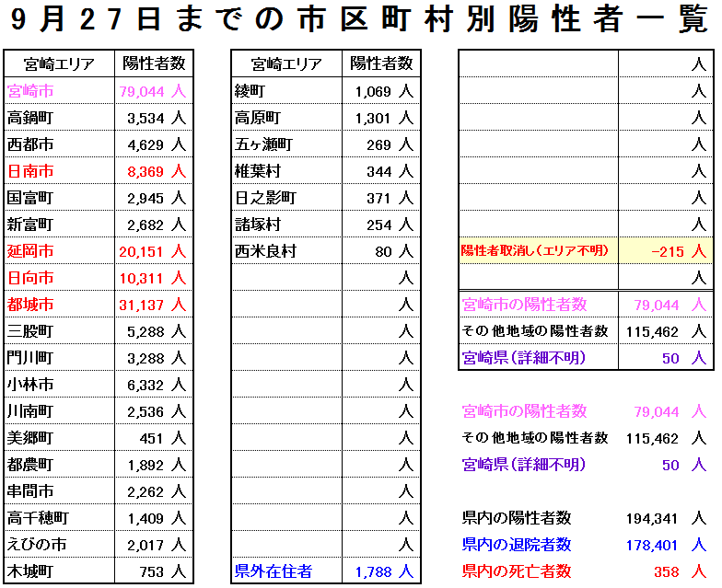Click the blue 県外在住者 label
The width and height of the screenshot is (722, 588).
274,571
